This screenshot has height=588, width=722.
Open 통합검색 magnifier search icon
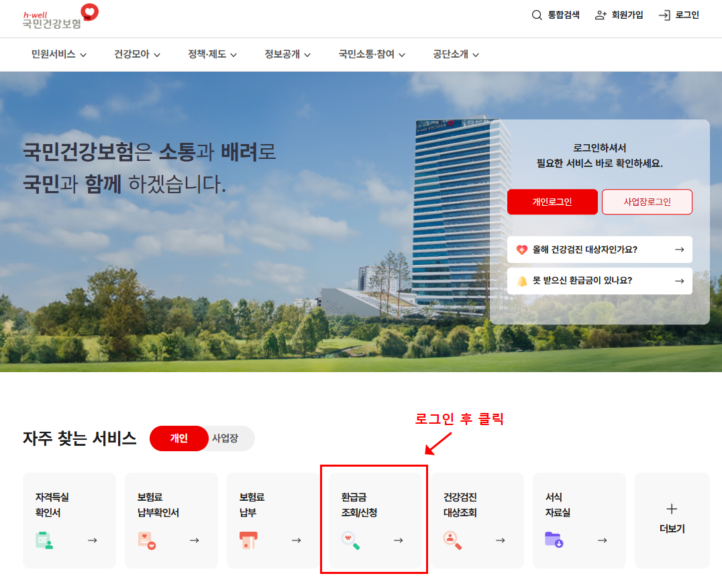click(536, 15)
